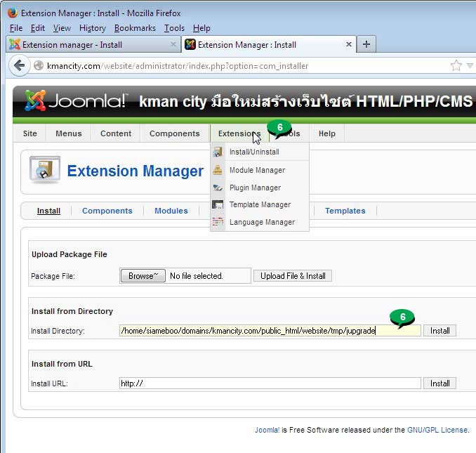Click Upload File & Install button
This screenshot has width=476, height=453.
click(293, 276)
